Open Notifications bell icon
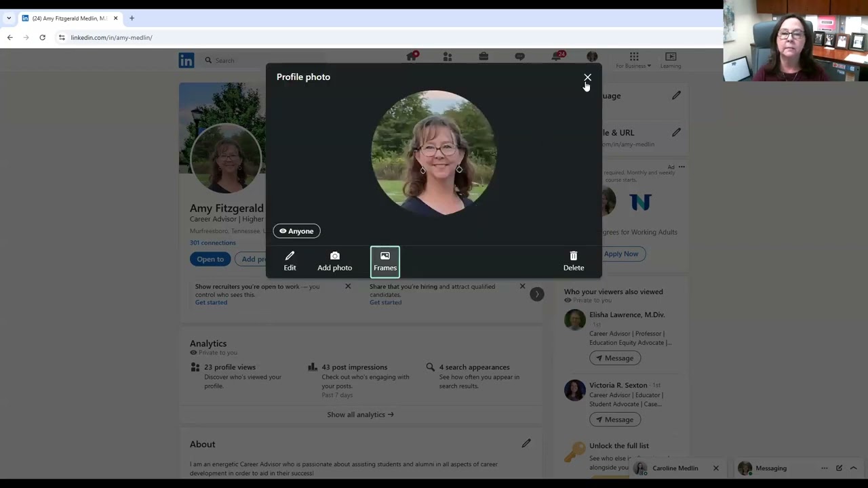The image size is (868, 488). (x=557, y=57)
